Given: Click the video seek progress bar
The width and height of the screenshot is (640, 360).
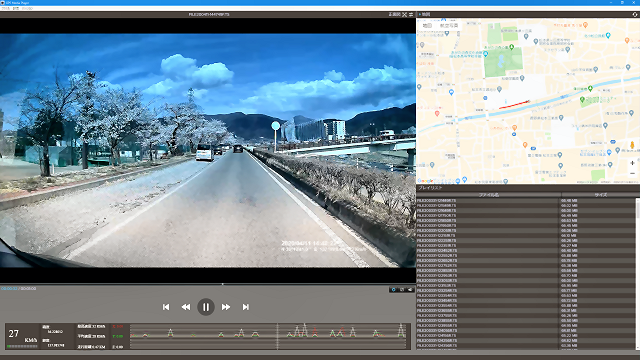Looking at the screenshot, I should (x=208, y=284).
